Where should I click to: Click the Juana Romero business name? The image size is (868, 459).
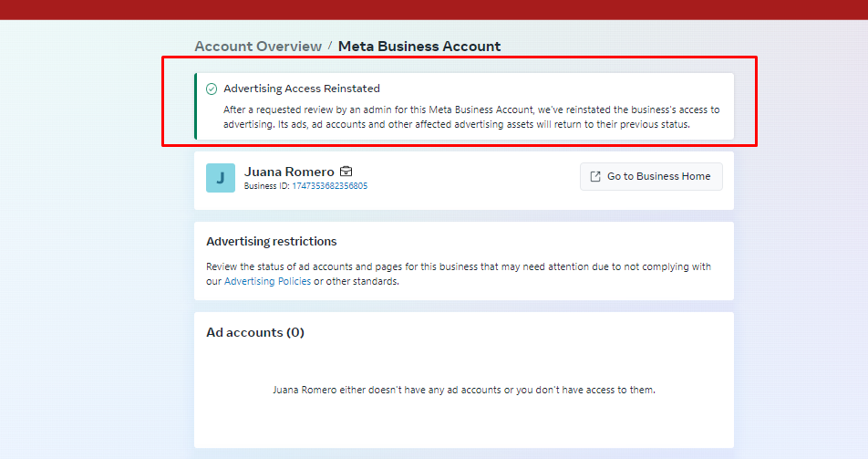pyautogui.click(x=289, y=172)
